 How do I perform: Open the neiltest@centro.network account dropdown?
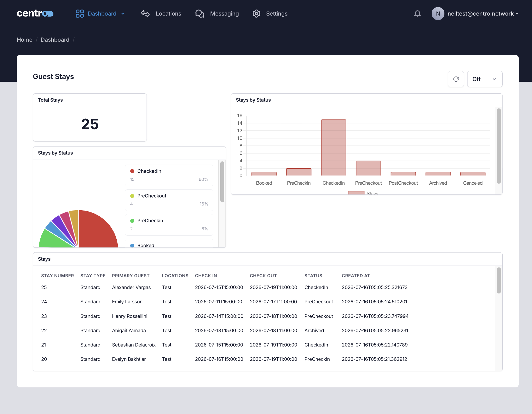point(483,14)
